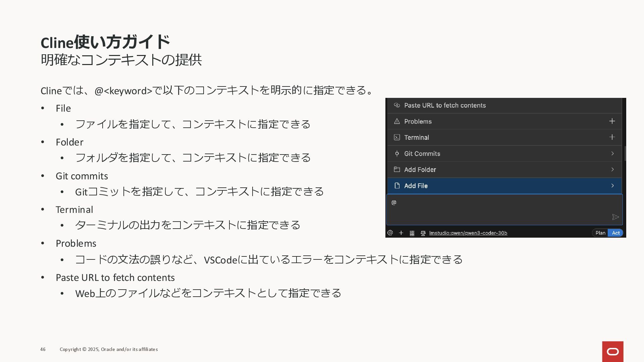
Task: Click the plus button beside Problems
Action: click(612, 121)
